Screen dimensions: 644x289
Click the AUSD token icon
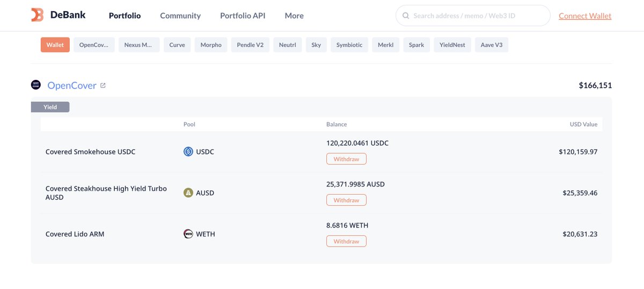188,193
